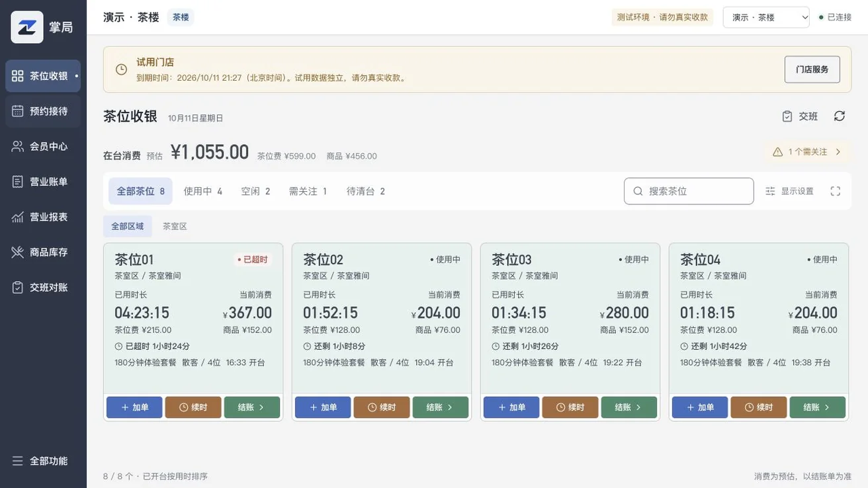Click the 茶位01 card title
Viewport: 868px width, 488px height.
(x=134, y=259)
